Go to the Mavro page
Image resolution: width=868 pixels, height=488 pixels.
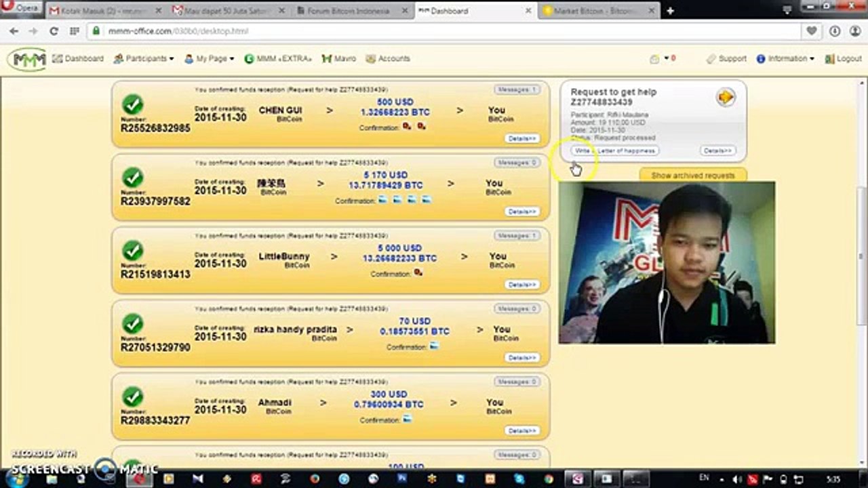[339, 59]
